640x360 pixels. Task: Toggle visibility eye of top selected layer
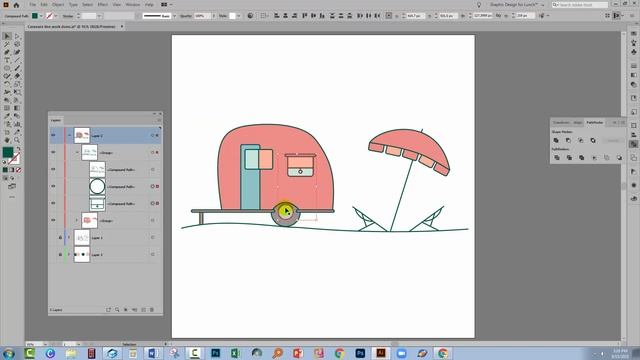point(53,136)
